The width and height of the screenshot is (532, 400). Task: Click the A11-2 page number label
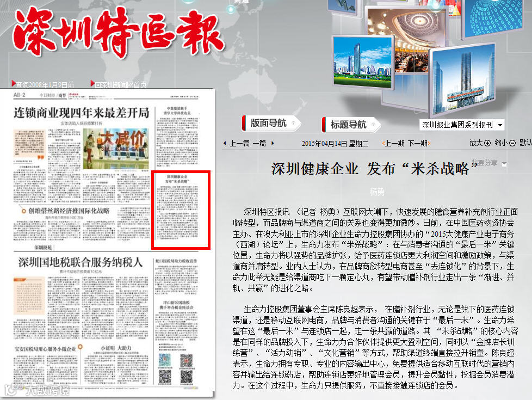tap(20, 95)
